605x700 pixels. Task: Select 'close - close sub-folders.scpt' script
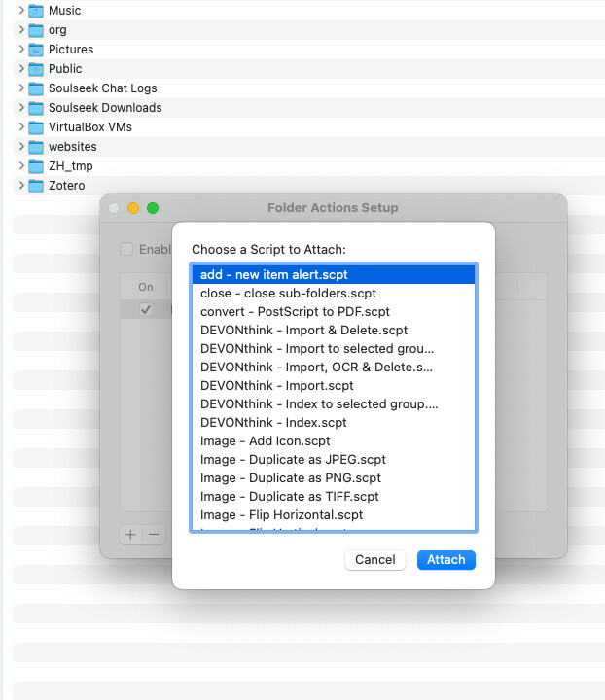(x=288, y=293)
